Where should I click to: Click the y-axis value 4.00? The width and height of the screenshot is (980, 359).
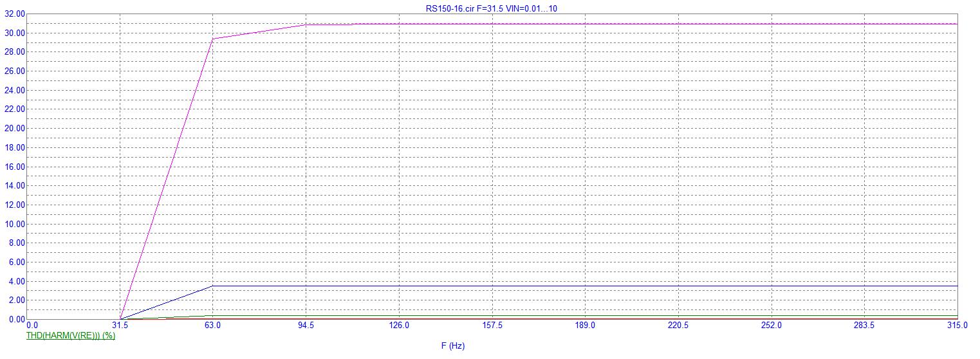click(17, 281)
